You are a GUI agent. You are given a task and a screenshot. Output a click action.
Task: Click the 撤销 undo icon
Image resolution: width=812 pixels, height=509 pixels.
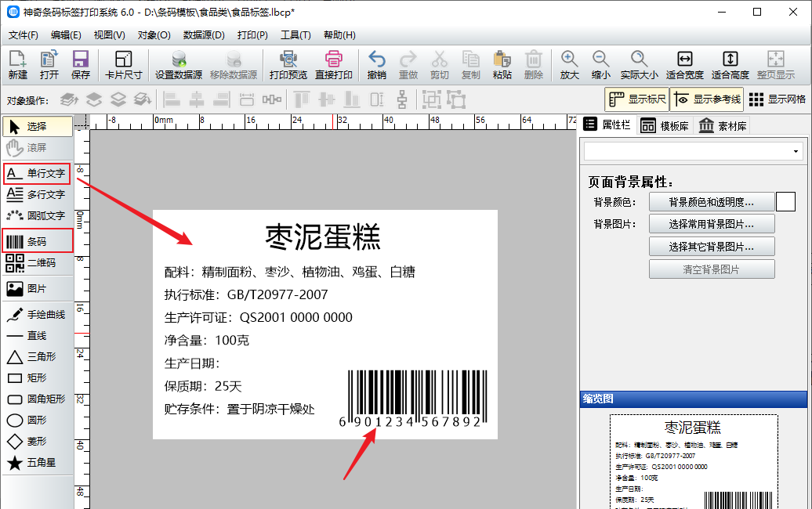tap(376, 65)
